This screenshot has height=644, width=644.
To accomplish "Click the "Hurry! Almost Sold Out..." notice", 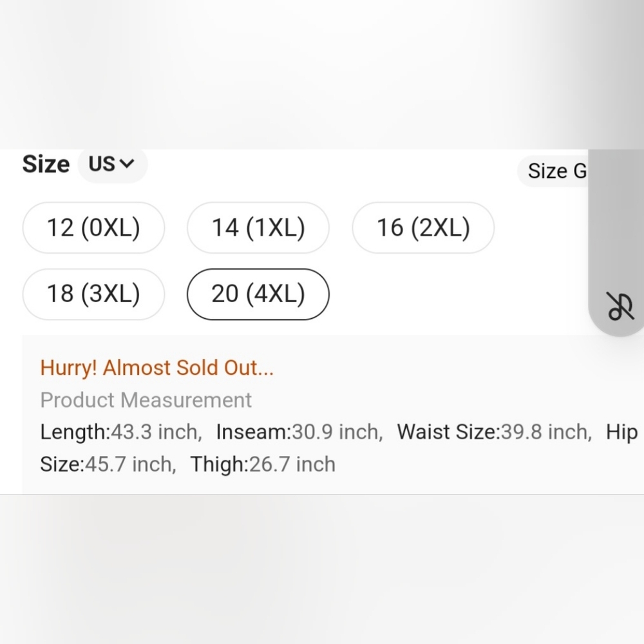I will click(157, 368).
